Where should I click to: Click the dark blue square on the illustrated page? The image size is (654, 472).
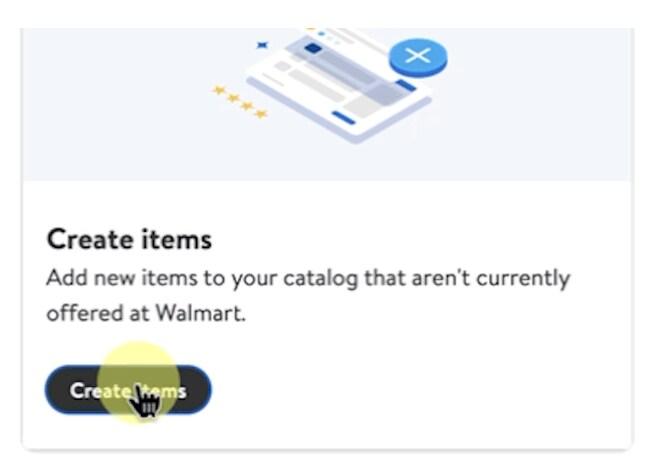pos(313,48)
